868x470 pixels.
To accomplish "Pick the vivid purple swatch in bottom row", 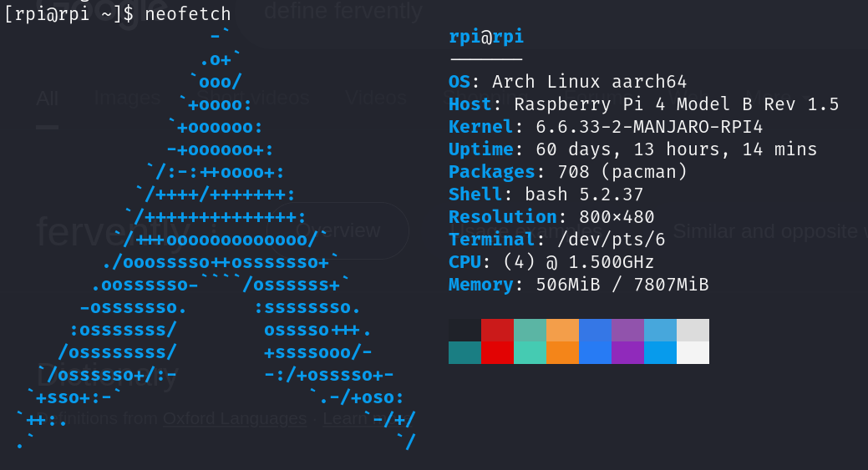I will point(627,353).
